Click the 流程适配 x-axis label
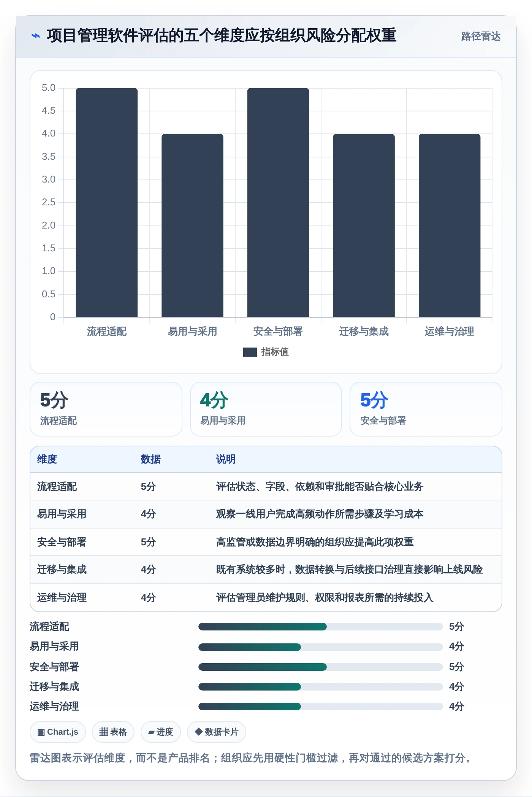This screenshot has height=797, width=532. tap(107, 332)
